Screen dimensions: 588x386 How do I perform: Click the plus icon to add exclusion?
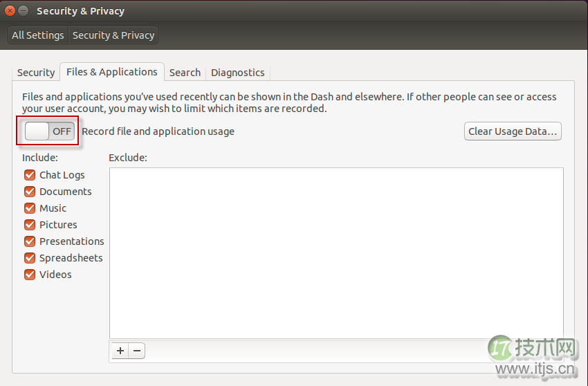[120, 351]
